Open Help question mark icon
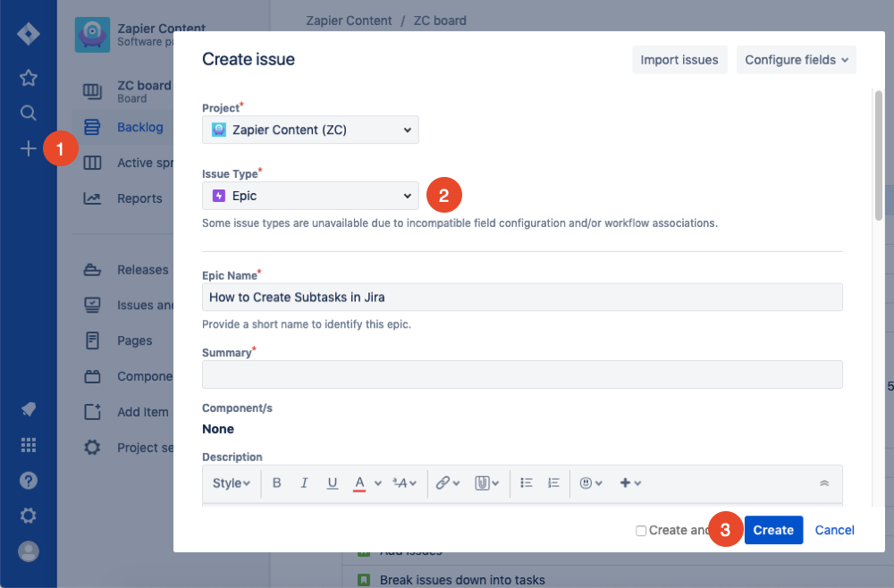Screen dimensions: 894x588 pyautogui.click(x=28, y=480)
